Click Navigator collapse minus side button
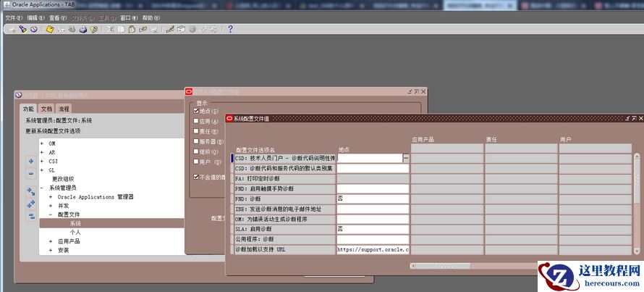This screenshot has width=644, height=292. click(x=31, y=174)
